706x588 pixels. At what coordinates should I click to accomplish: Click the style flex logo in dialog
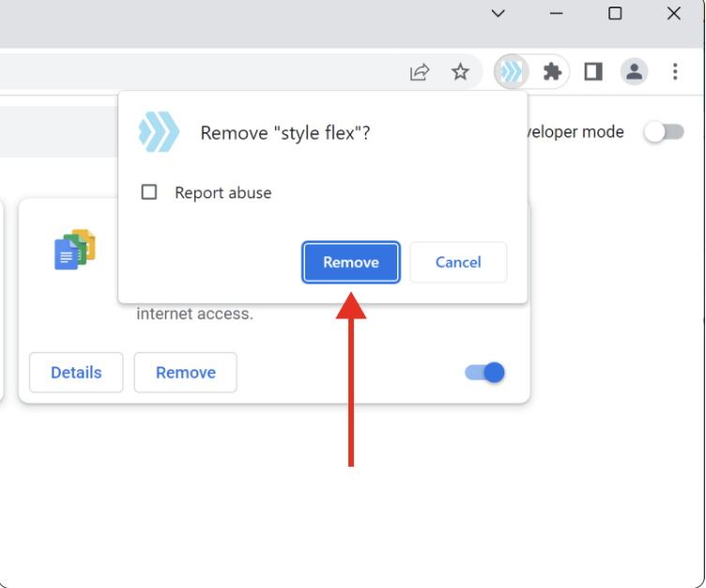click(159, 132)
